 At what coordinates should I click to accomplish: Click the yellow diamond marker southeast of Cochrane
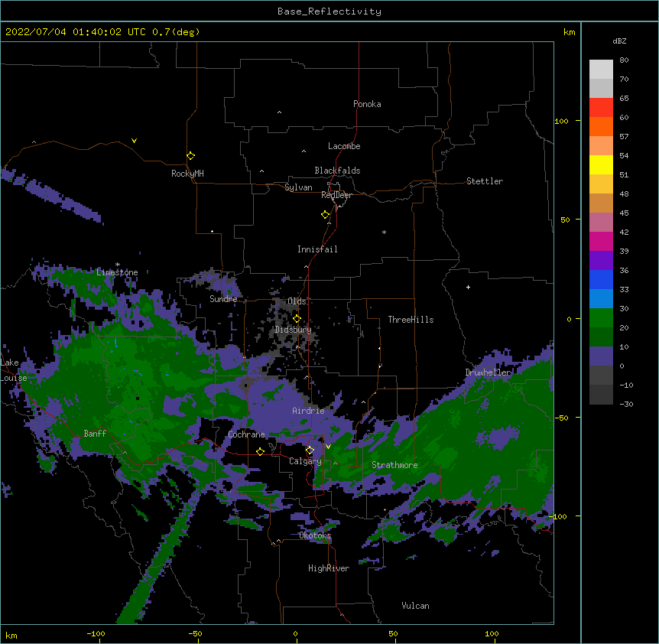(260, 451)
